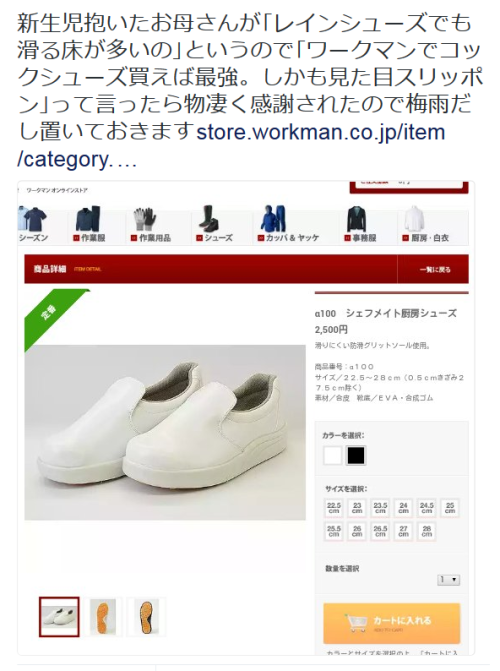Select the 22.5 cm size option
Viewport: 500px width, 671px height.
(334, 508)
